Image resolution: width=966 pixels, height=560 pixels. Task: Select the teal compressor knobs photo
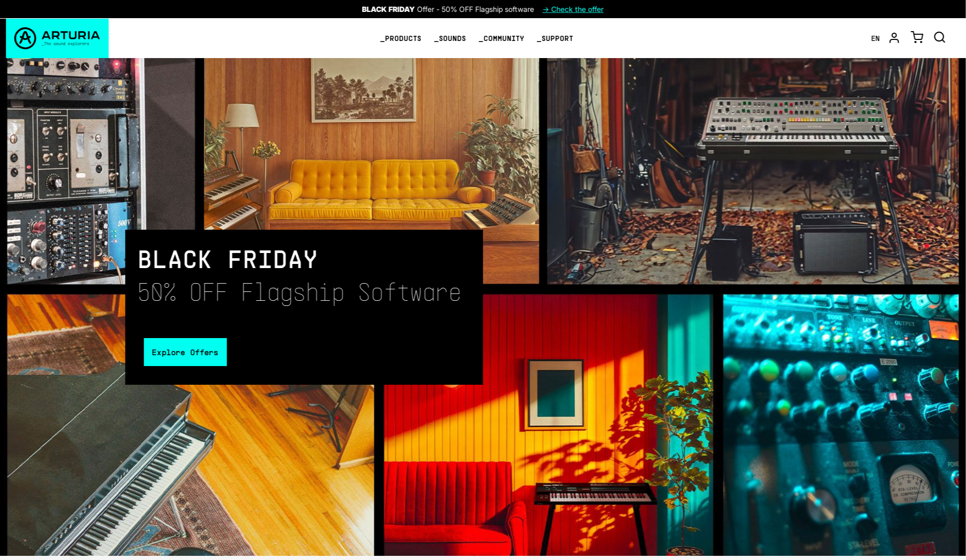[x=841, y=425]
